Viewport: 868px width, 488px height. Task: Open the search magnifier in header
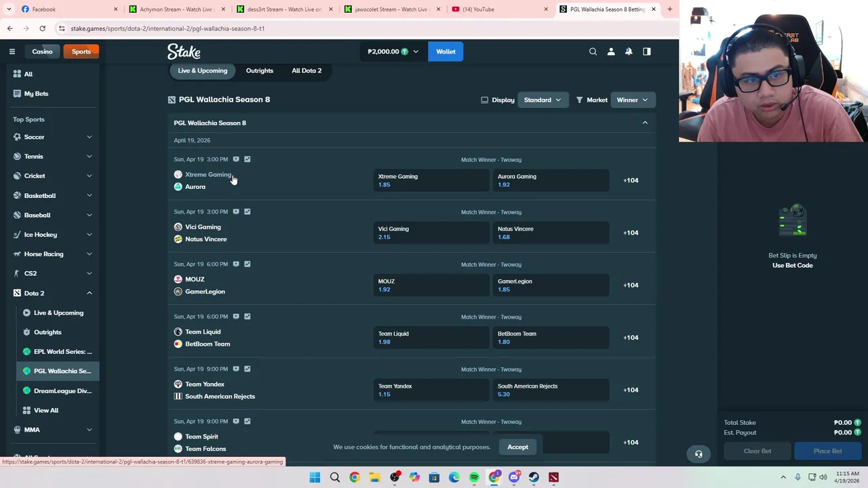(x=593, y=52)
